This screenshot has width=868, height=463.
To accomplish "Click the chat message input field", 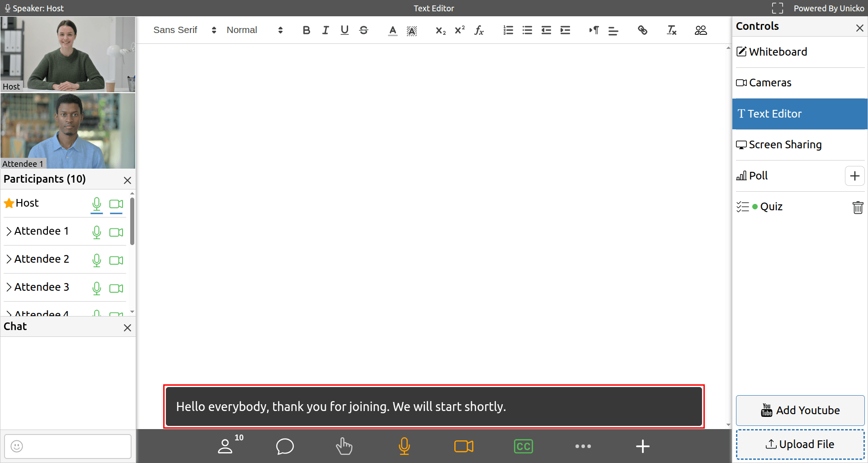I will pyautogui.click(x=68, y=446).
